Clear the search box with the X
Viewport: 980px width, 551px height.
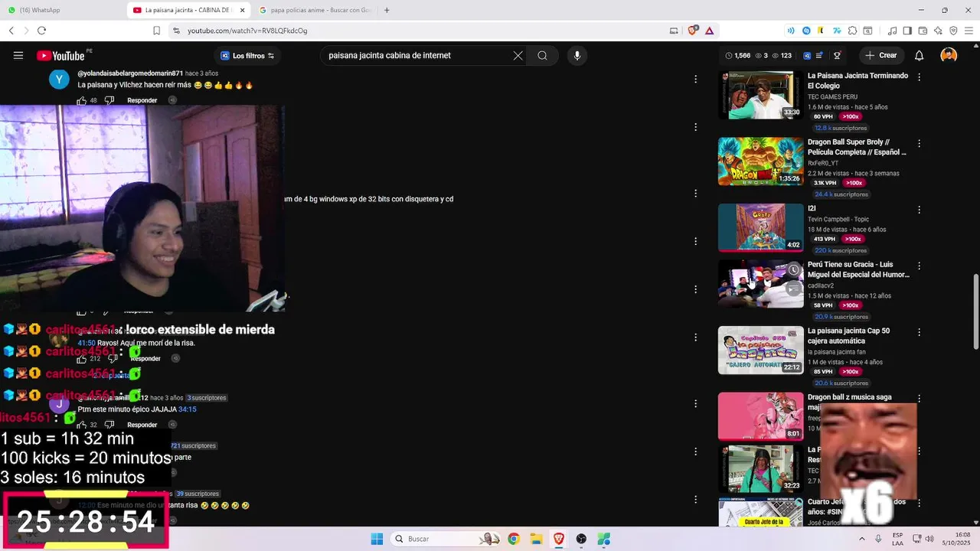tap(518, 55)
